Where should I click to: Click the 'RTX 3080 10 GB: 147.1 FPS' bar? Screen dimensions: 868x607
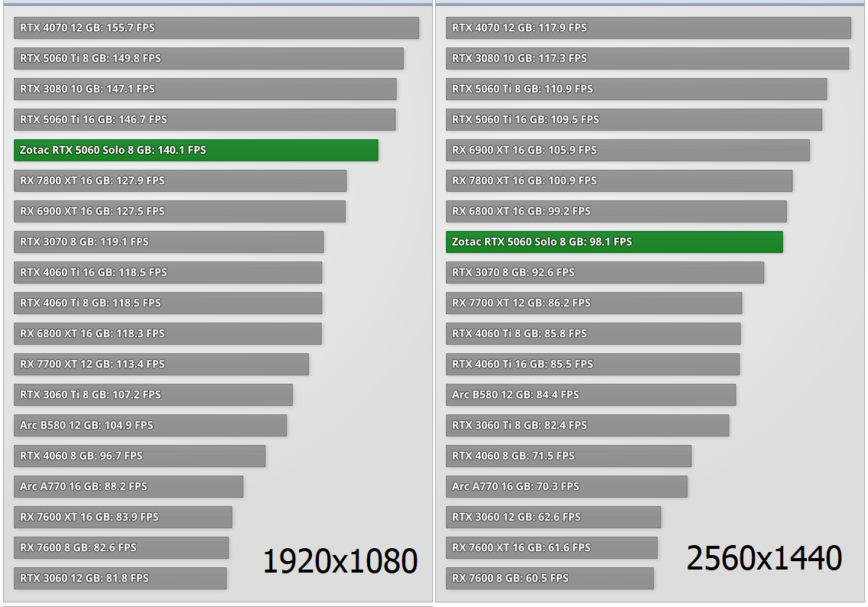pos(205,89)
